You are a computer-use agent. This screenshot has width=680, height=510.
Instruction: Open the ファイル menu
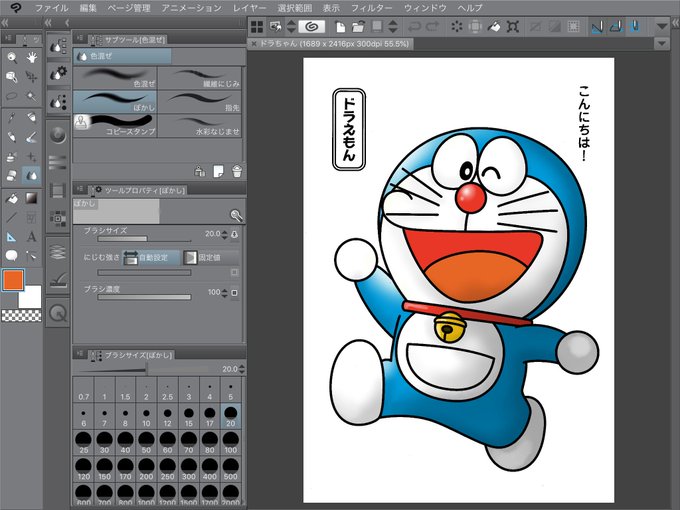pos(52,8)
